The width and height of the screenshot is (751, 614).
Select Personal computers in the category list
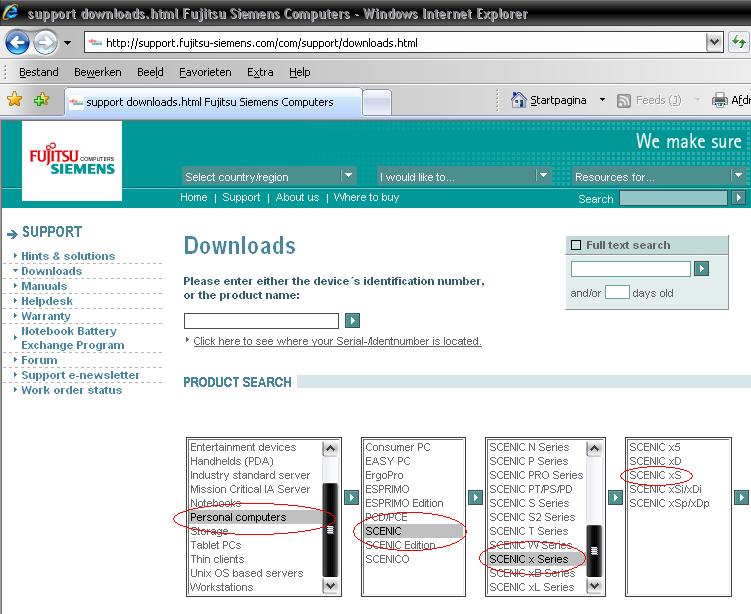click(256, 517)
